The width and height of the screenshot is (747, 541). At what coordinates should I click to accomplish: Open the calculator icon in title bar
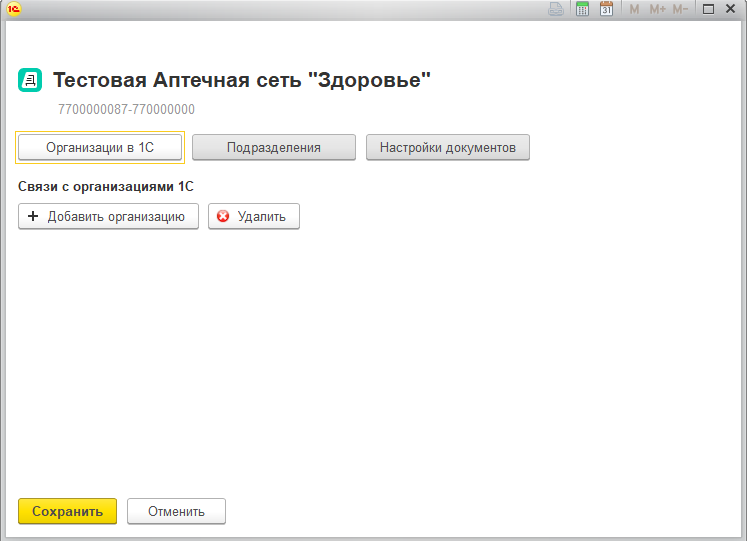(582, 9)
